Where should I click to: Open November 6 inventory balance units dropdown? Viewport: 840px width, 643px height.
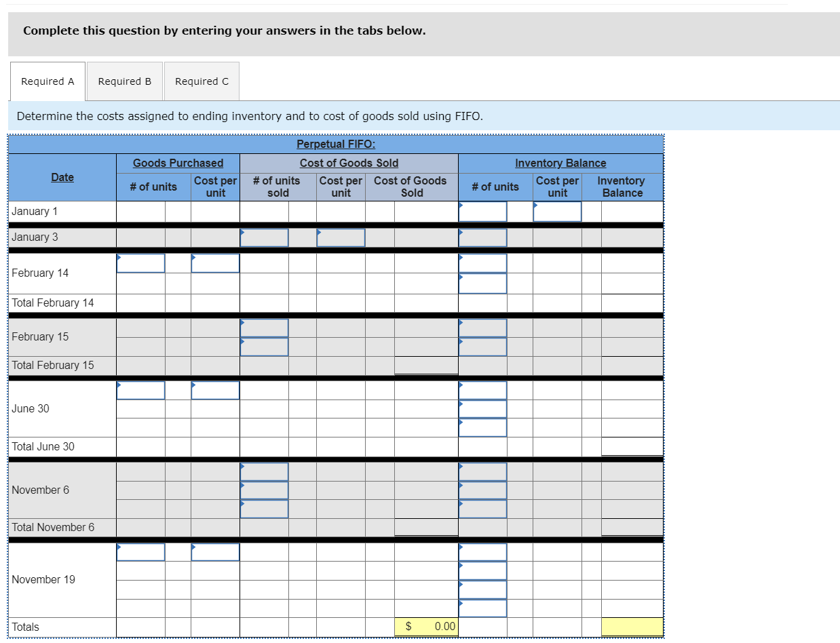(482, 471)
